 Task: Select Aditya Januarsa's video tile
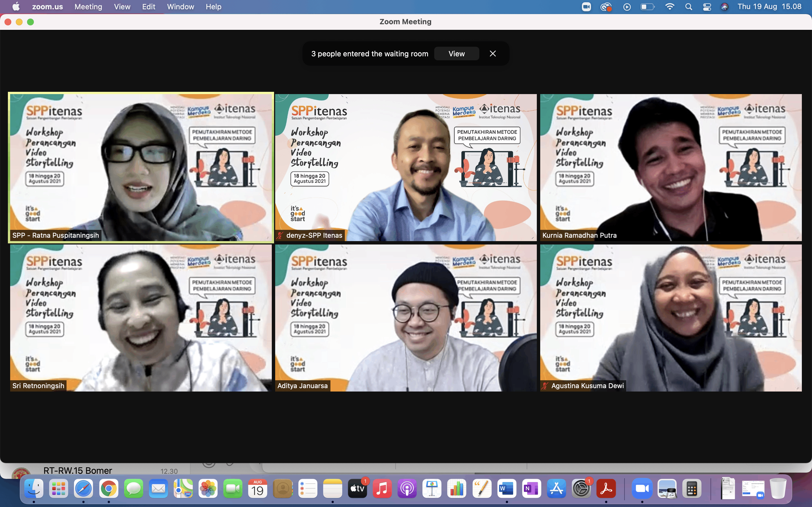[x=406, y=317]
